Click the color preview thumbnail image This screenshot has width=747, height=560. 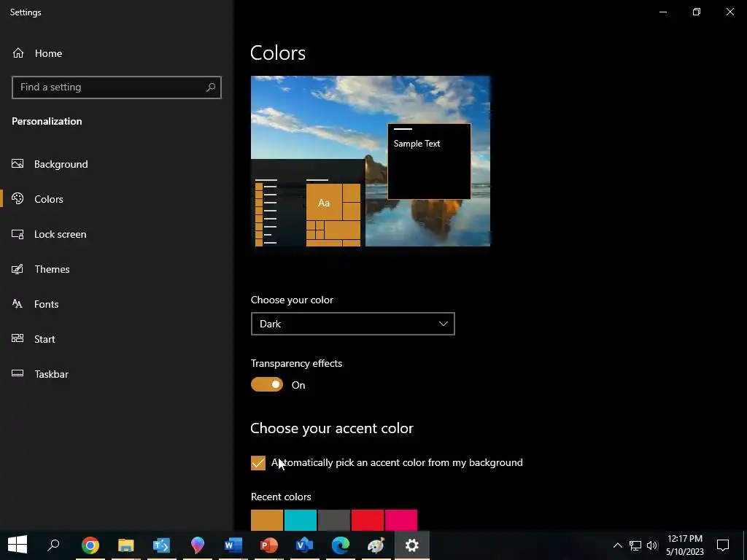(x=371, y=161)
